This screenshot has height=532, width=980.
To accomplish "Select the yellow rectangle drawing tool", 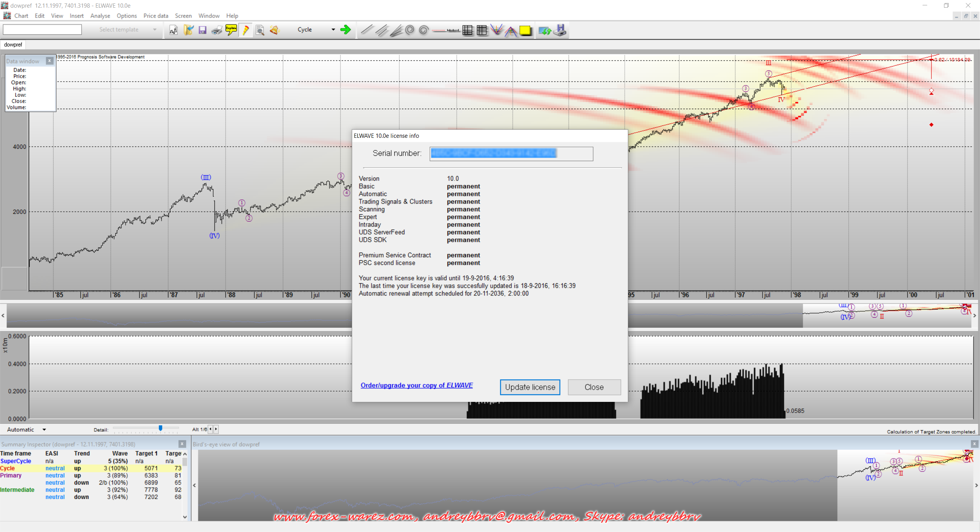I will (525, 30).
